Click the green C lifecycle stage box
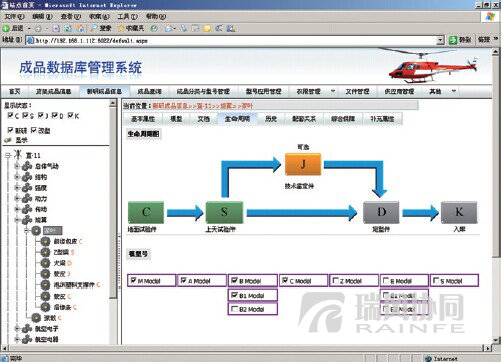The width and height of the screenshot is (501, 362). 146,212
